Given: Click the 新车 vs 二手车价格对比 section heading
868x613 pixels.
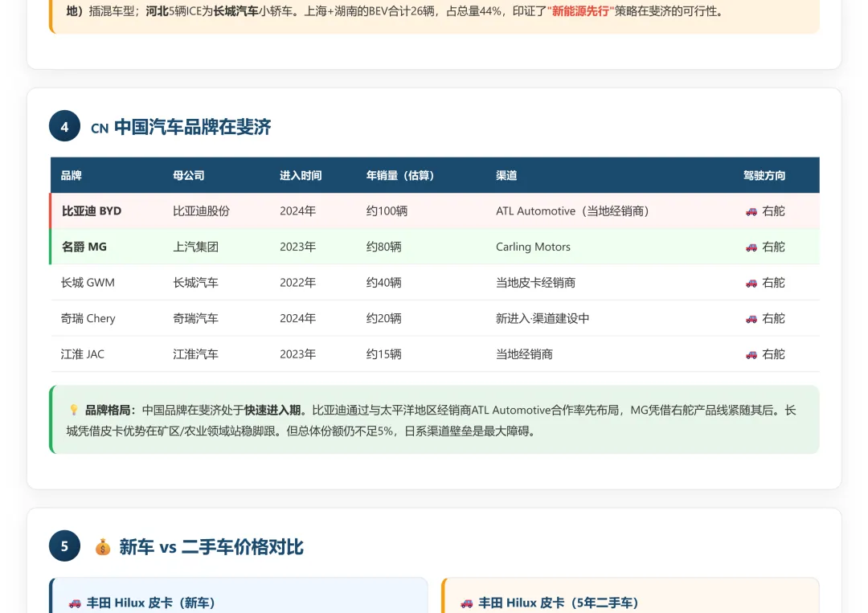Looking at the screenshot, I should tap(211, 546).
